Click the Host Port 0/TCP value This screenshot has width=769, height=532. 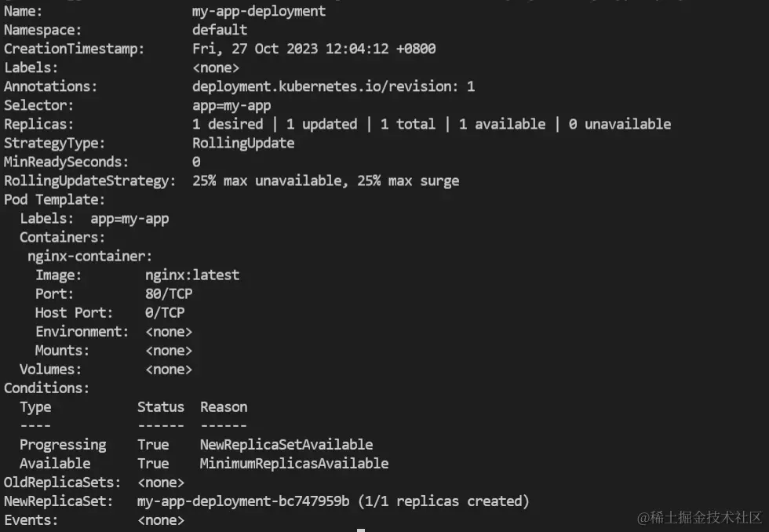[x=165, y=313]
